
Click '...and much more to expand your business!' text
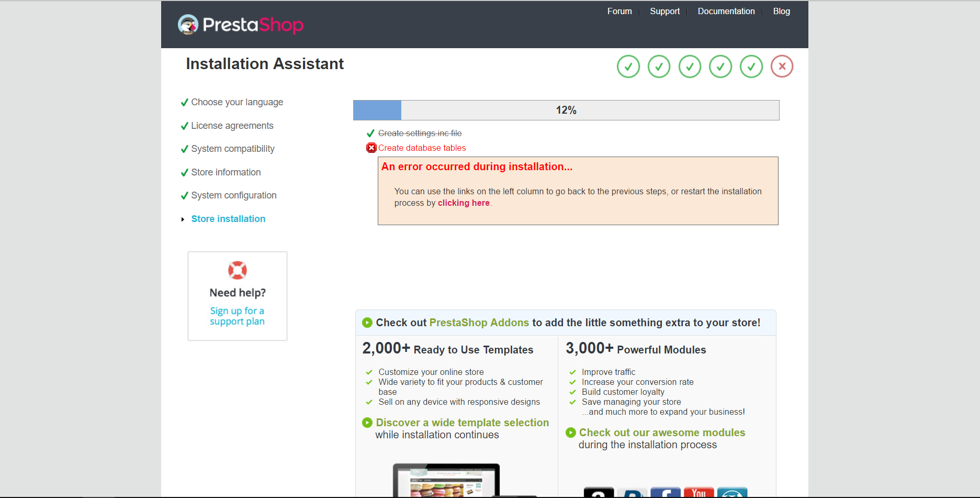pos(663,412)
